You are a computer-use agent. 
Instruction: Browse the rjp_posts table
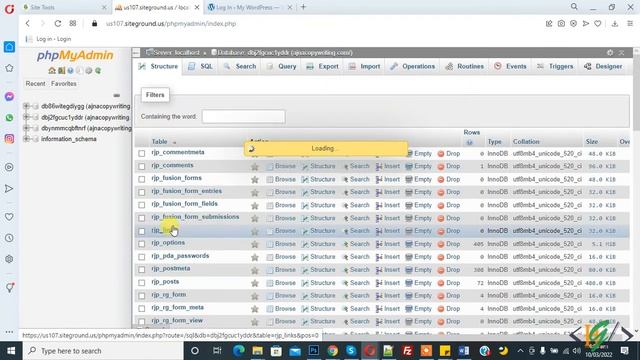point(281,283)
